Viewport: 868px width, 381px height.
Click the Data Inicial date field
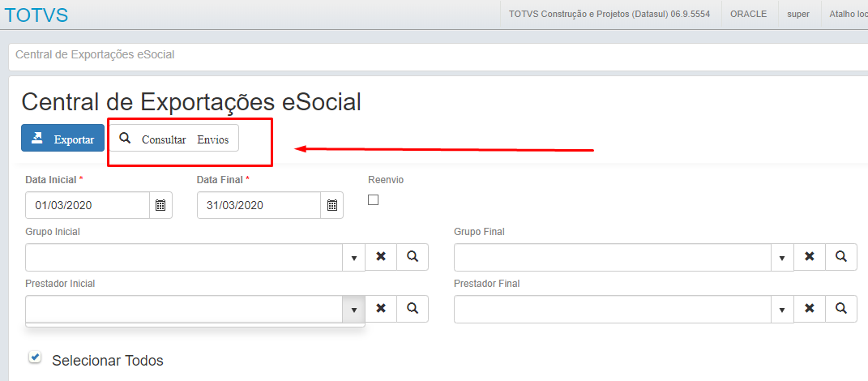(x=88, y=205)
